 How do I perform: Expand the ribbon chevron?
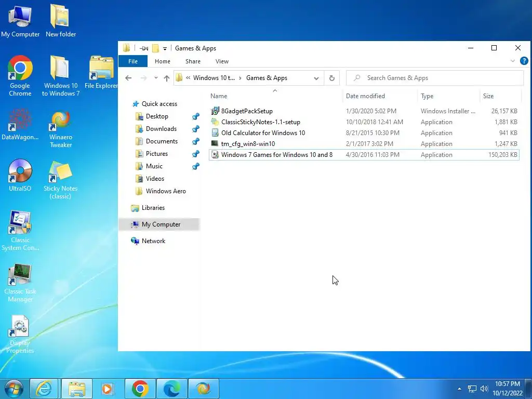[512, 61]
